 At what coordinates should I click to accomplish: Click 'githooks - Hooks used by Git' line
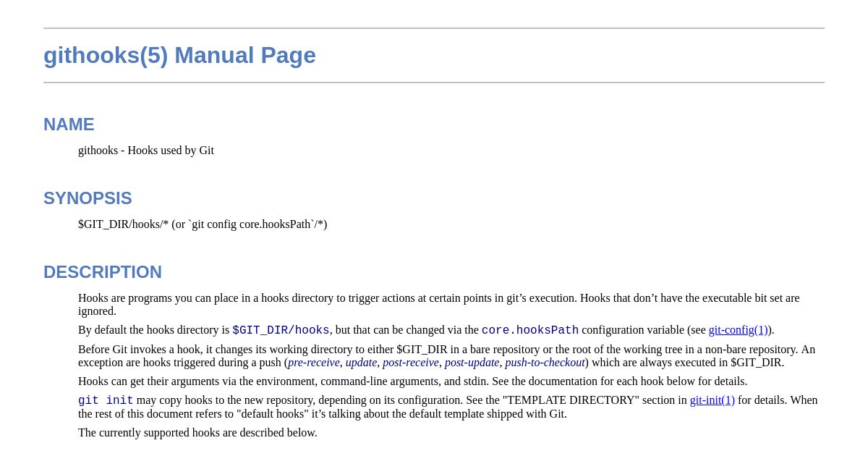146,151
